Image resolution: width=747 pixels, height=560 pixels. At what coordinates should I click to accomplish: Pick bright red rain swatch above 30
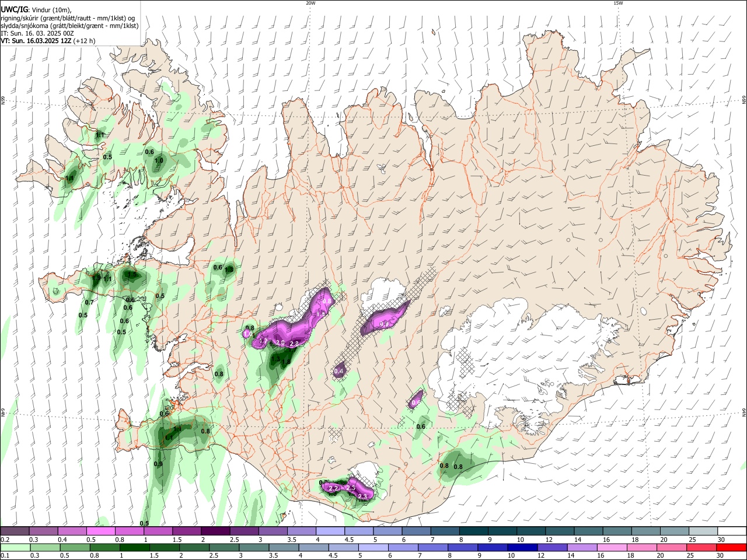[732, 547]
